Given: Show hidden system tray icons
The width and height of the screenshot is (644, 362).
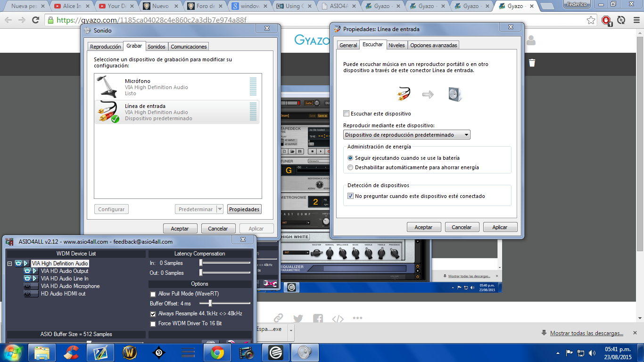Looking at the screenshot, I should pos(558,353).
